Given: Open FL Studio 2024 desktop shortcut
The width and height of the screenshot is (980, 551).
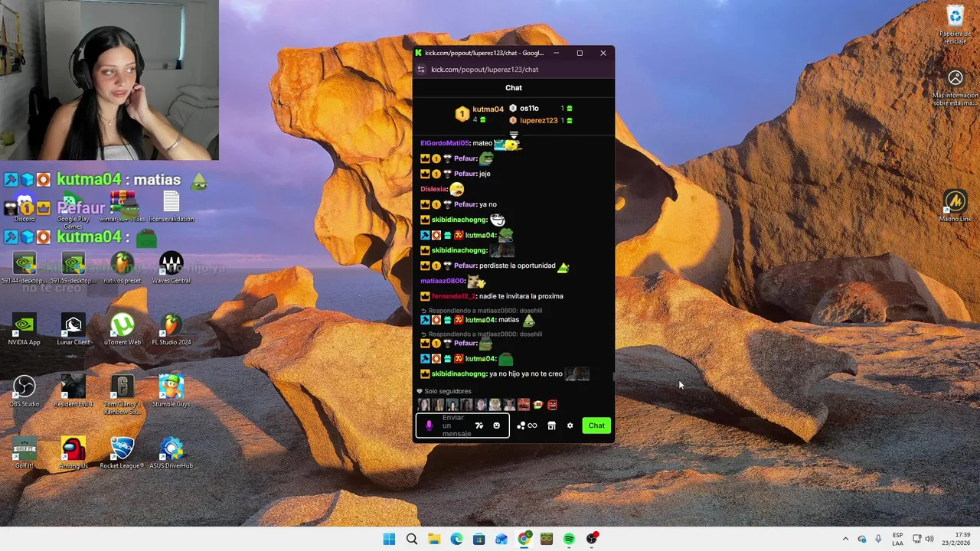Looking at the screenshot, I should click(x=171, y=331).
